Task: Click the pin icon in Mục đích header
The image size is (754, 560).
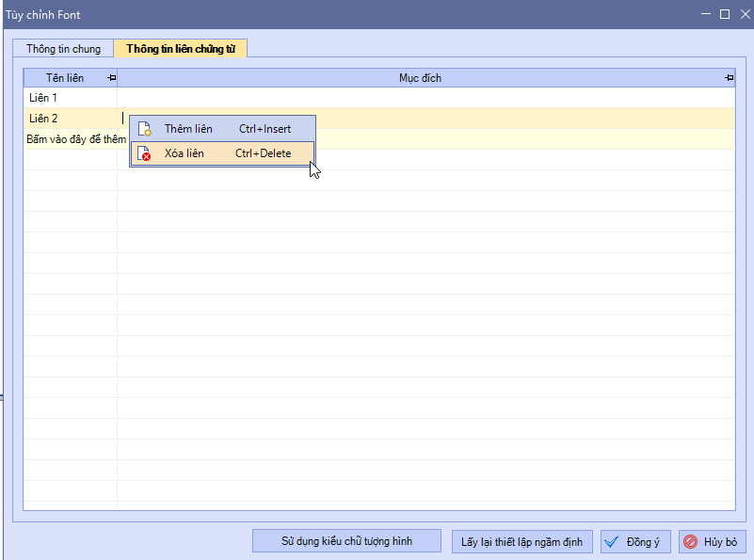Action: click(x=729, y=78)
